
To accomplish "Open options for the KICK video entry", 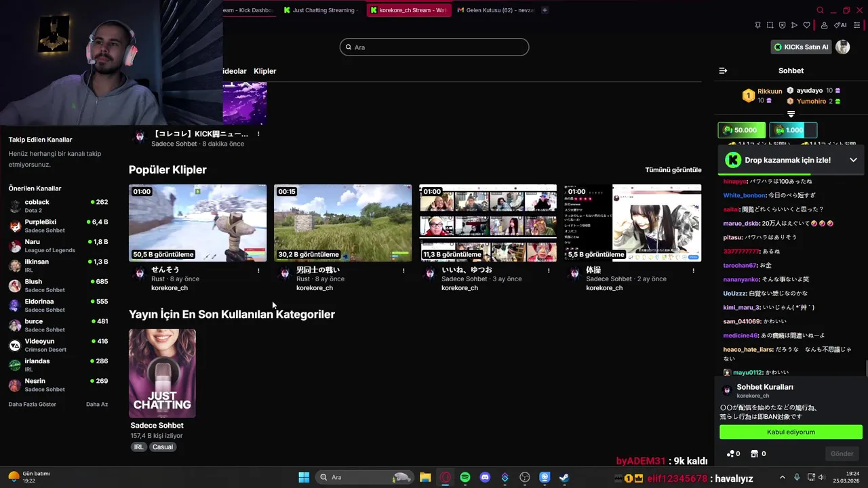I will click(x=258, y=134).
